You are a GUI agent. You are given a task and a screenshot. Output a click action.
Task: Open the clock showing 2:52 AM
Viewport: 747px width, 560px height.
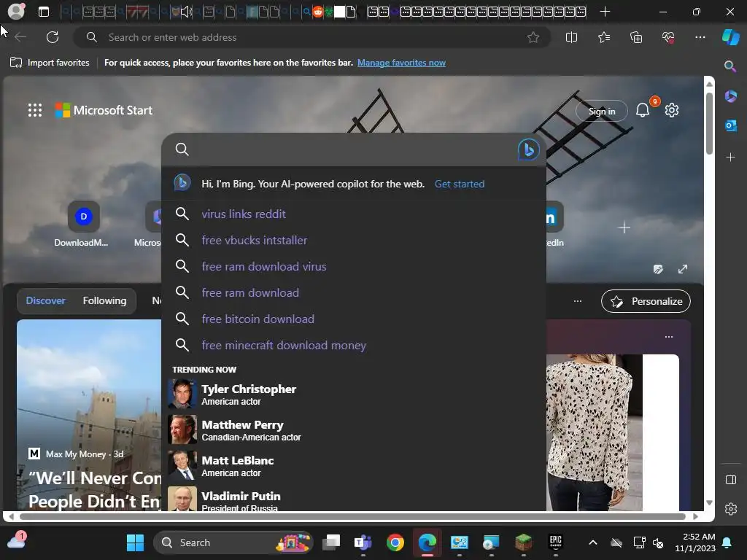694,542
